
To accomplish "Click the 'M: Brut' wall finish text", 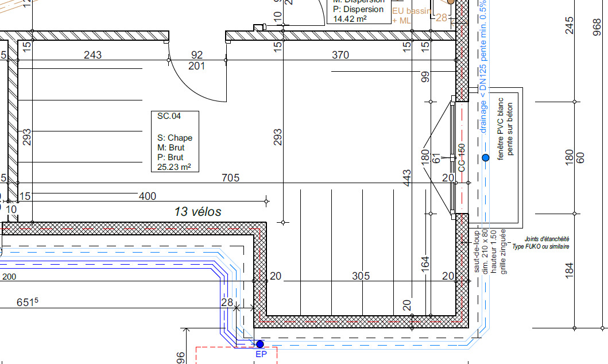I will point(171,148).
